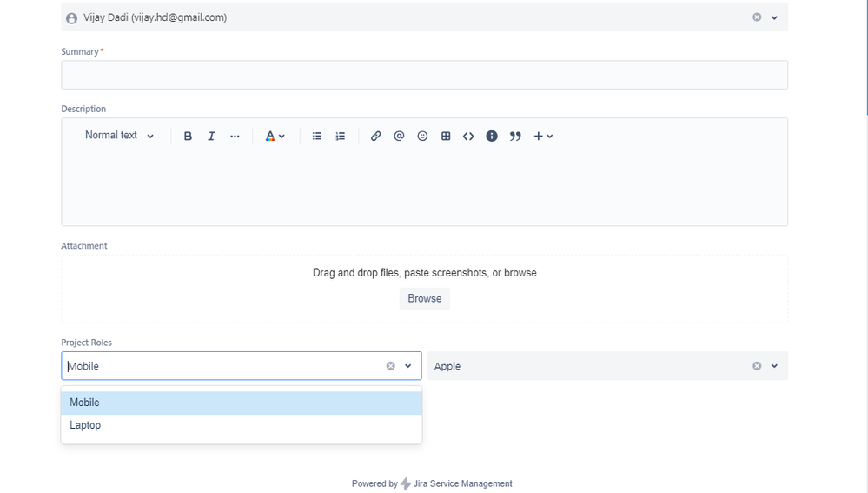Open the text color picker
The image size is (868, 493).
(275, 137)
